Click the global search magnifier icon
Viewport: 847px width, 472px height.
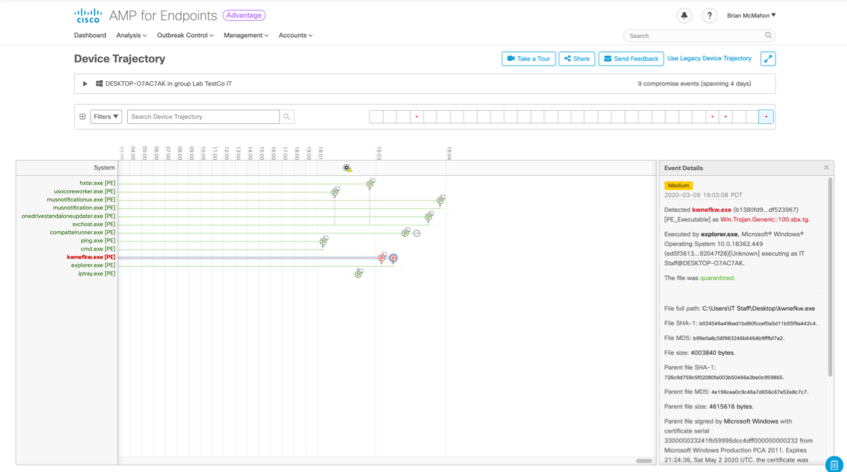tap(768, 35)
